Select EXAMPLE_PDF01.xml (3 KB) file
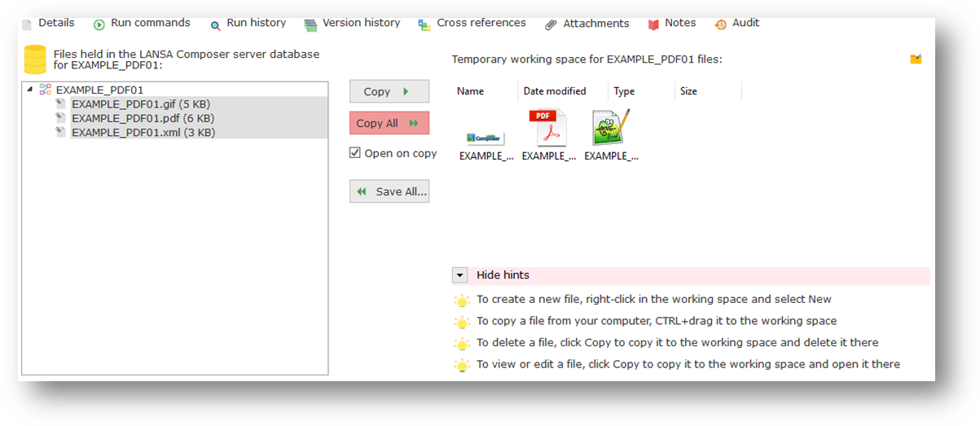980x426 pixels. (x=143, y=132)
